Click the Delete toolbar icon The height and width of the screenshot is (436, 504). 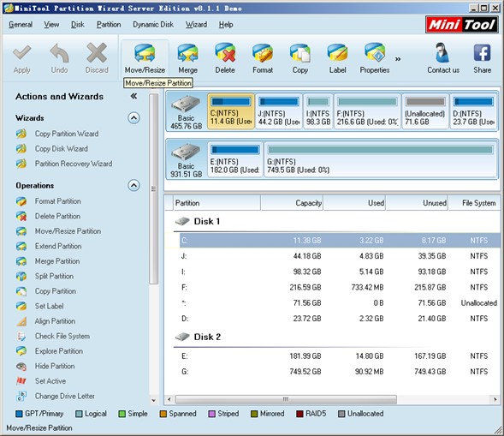pos(225,53)
